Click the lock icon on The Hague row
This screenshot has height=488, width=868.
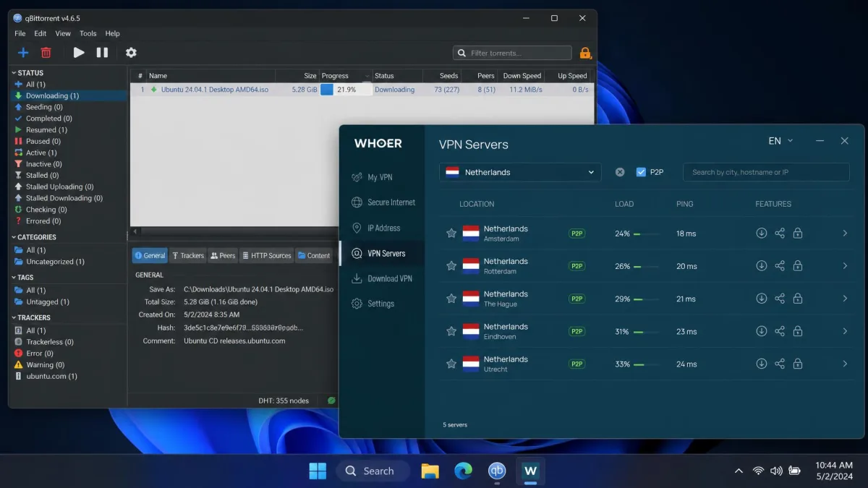point(798,299)
